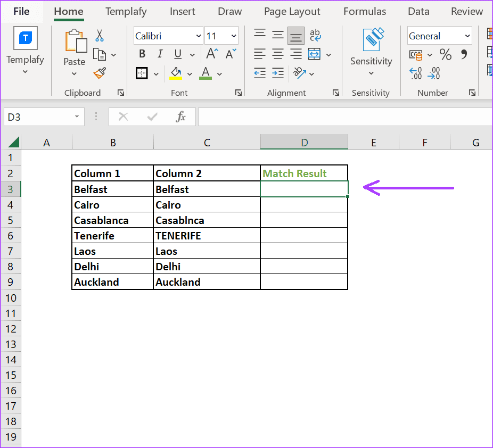This screenshot has width=493, height=448.
Task: Click the Templafy icon button
Action: (26, 38)
